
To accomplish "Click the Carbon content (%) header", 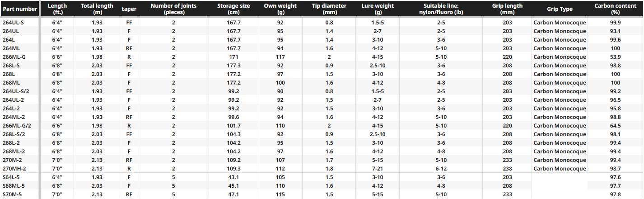I will [x=615, y=9].
